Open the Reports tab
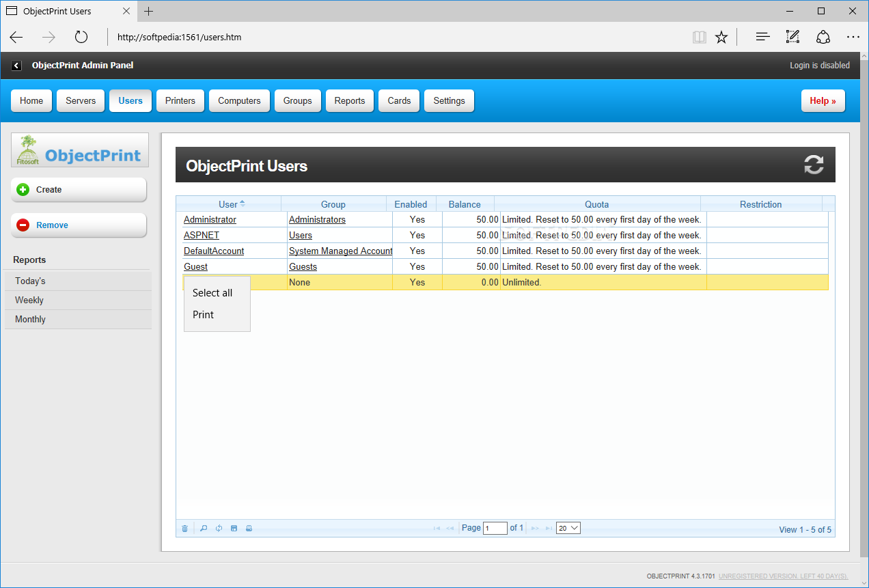Viewport: 869px width, 588px height. click(x=350, y=100)
